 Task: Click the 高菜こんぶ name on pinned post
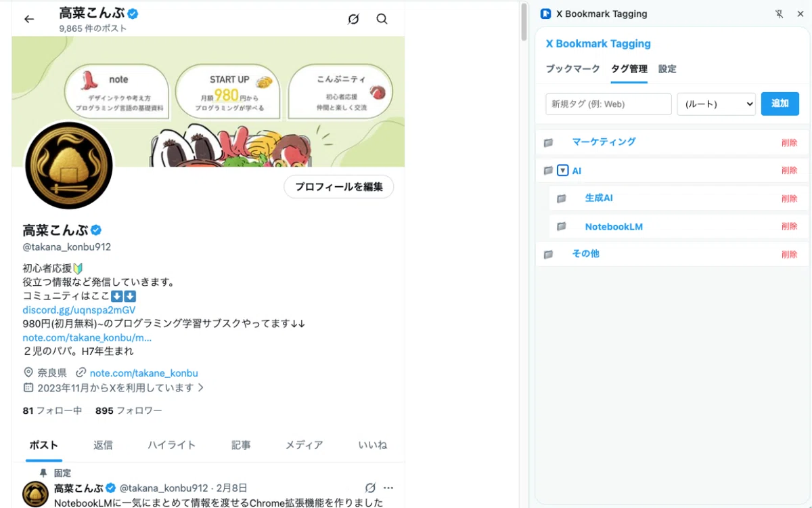pos(78,488)
